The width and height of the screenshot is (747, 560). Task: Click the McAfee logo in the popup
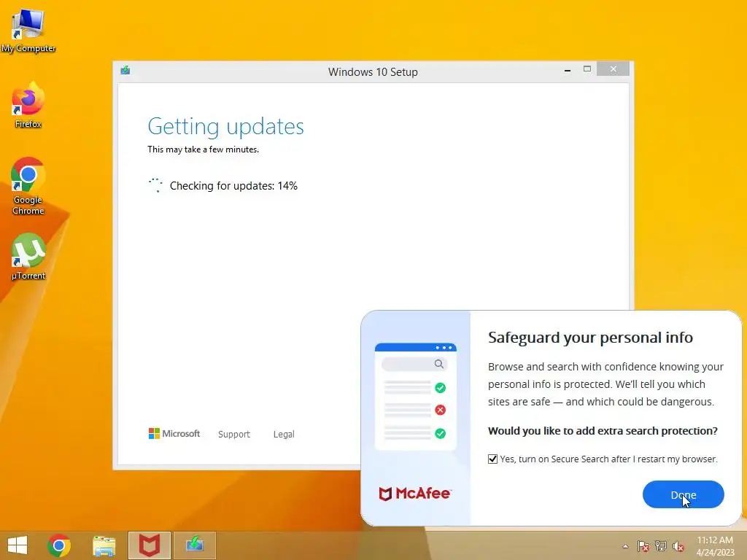click(414, 494)
